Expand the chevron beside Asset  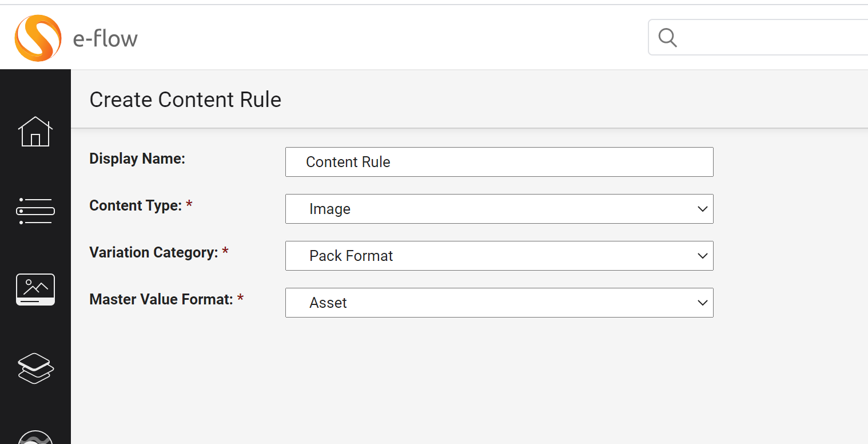702,303
